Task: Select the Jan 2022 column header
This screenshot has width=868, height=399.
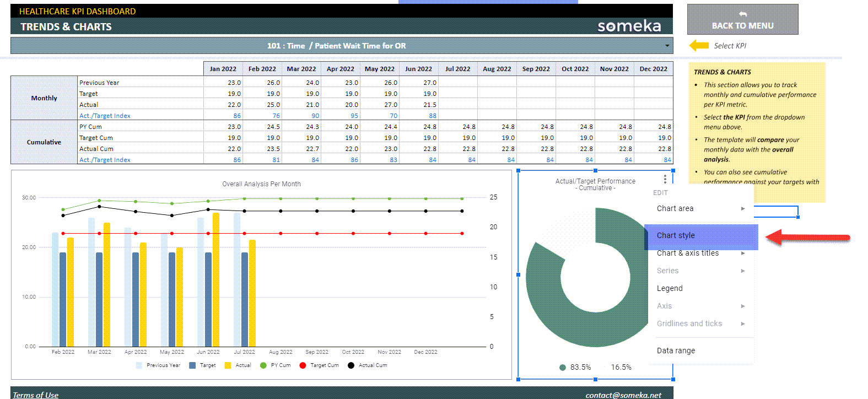Action: click(223, 69)
